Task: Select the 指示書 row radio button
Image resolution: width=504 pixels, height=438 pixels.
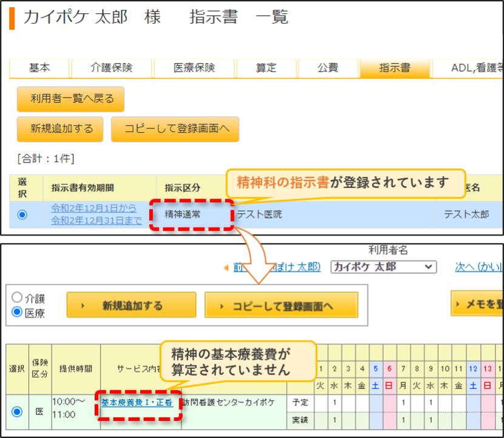Action: (x=22, y=214)
